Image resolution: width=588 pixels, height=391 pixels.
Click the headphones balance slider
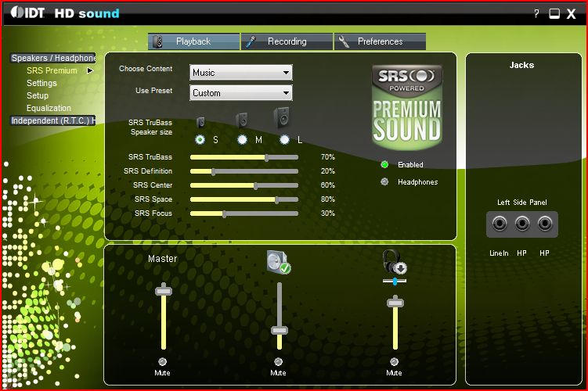(395, 281)
